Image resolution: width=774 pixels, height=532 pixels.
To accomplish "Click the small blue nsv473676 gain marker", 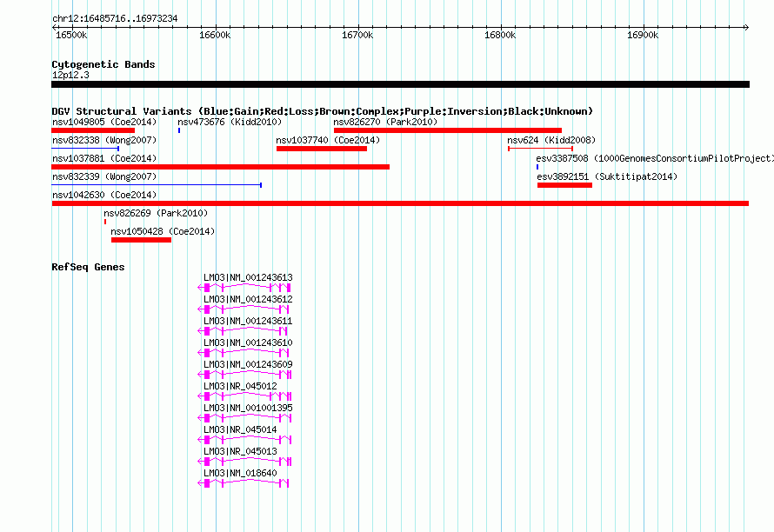I will click(179, 130).
